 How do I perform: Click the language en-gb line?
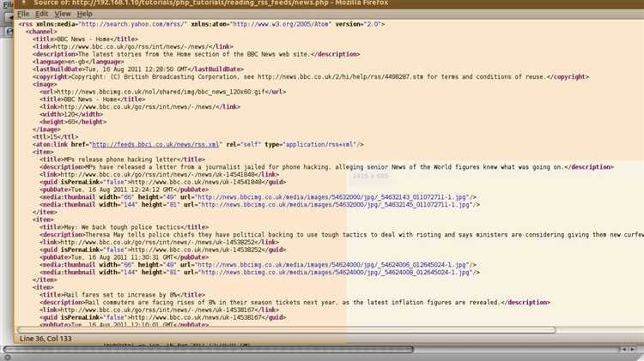pos(78,62)
